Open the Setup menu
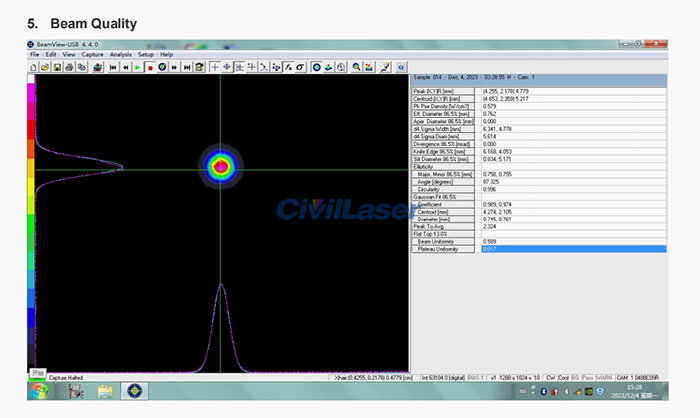The image size is (700, 418). coord(146,54)
